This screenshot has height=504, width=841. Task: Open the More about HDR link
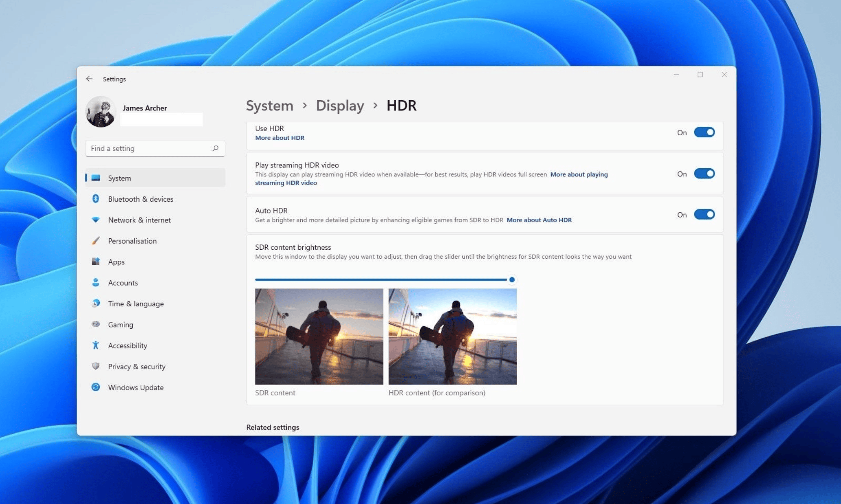280,138
